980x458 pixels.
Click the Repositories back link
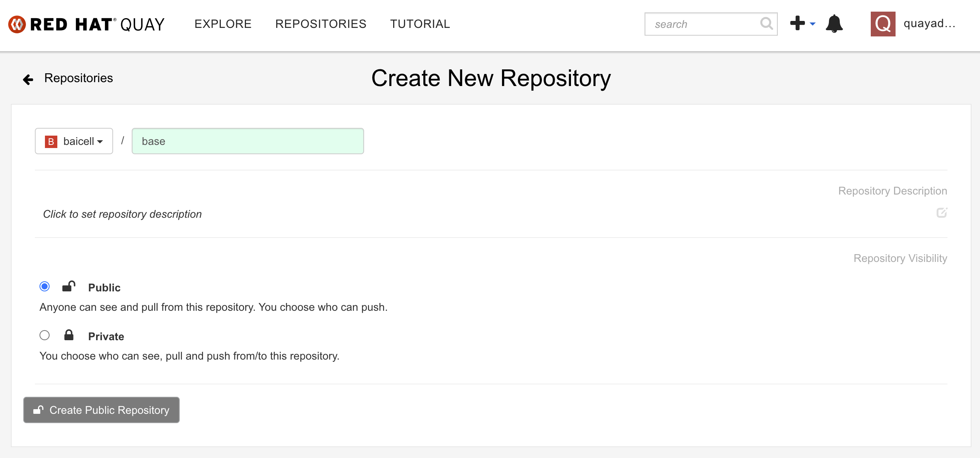pos(78,78)
